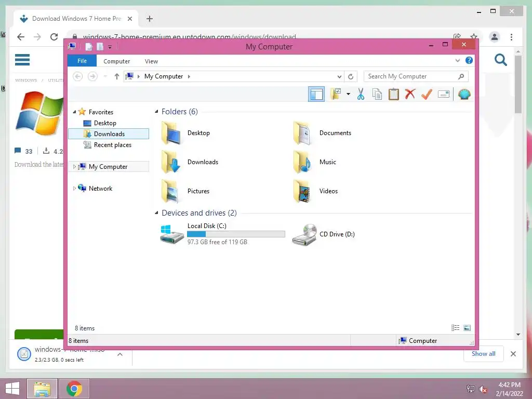532x399 pixels.
Task: Close the Chrome downloads bar
Action: point(513,354)
